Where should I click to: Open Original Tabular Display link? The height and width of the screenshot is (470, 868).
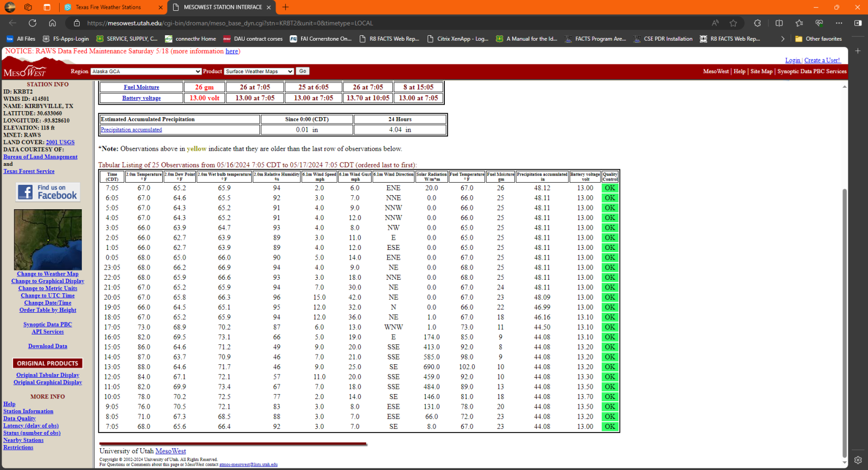point(48,375)
